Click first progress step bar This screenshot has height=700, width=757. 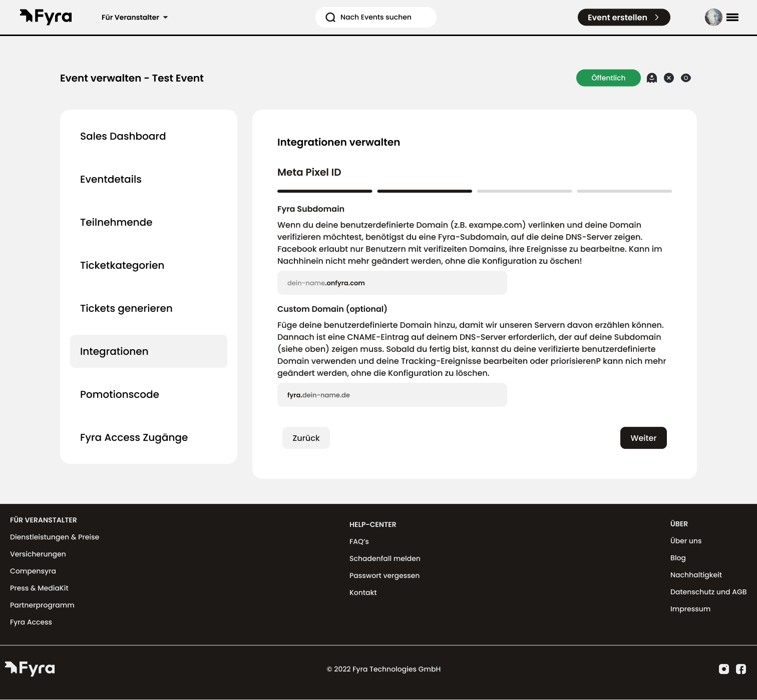pyautogui.click(x=325, y=191)
